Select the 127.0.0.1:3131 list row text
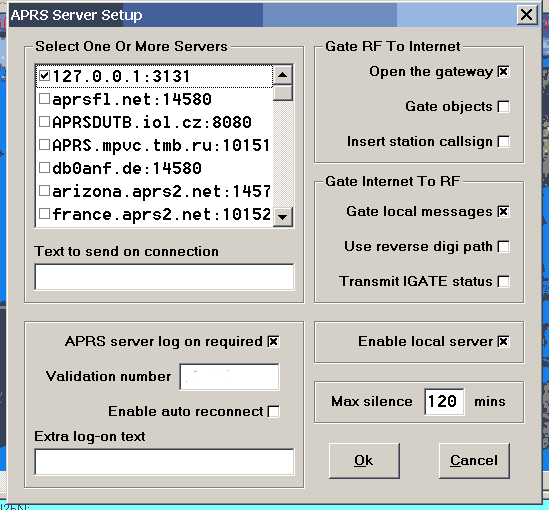Screen dimensions: 549x510 point(121,76)
